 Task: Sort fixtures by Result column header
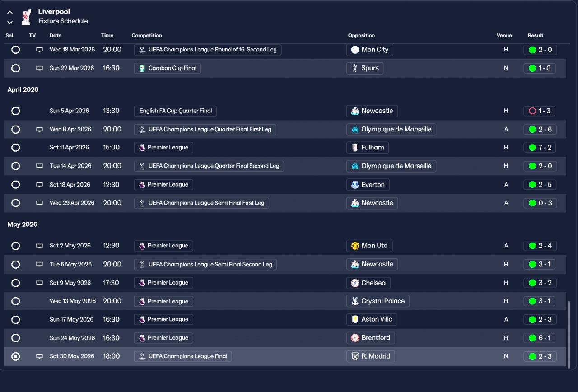(536, 36)
